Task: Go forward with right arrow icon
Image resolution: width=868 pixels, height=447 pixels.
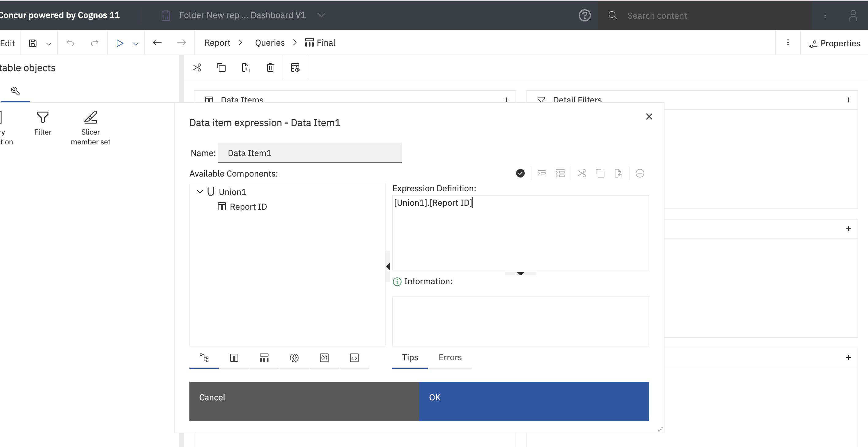Action: coord(182,43)
